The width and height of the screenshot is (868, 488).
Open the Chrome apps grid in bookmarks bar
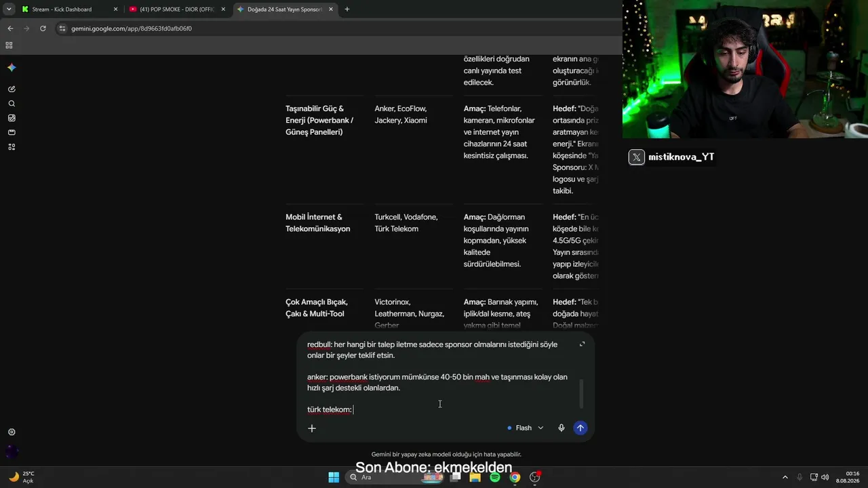[x=9, y=45]
